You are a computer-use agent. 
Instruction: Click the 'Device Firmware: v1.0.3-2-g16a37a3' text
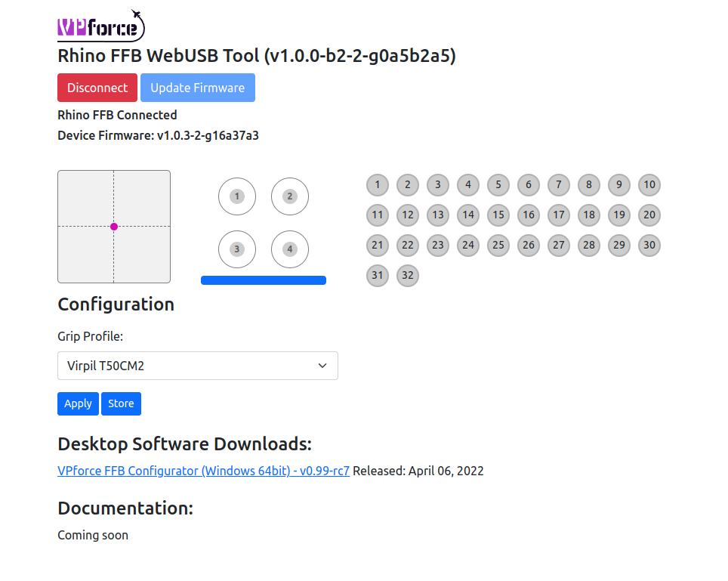(x=158, y=135)
